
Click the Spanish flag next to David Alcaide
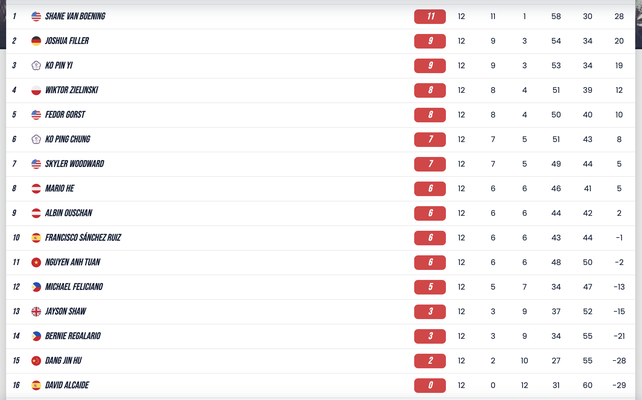tap(36, 385)
